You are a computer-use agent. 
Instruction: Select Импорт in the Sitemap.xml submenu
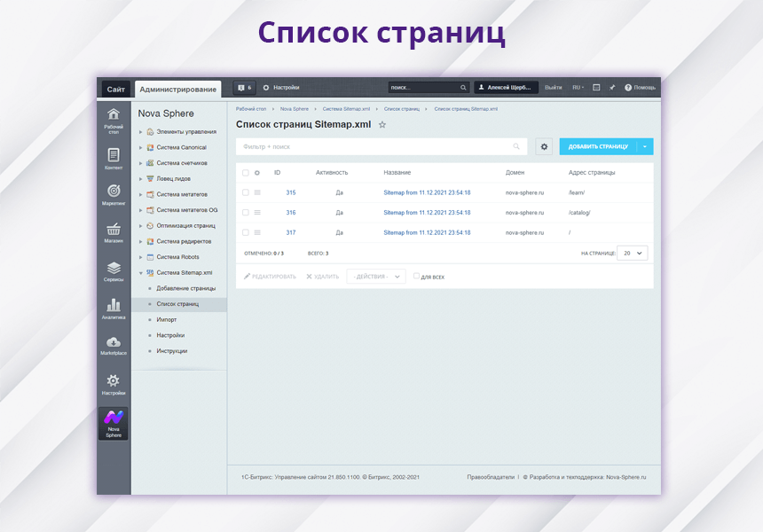tap(167, 319)
